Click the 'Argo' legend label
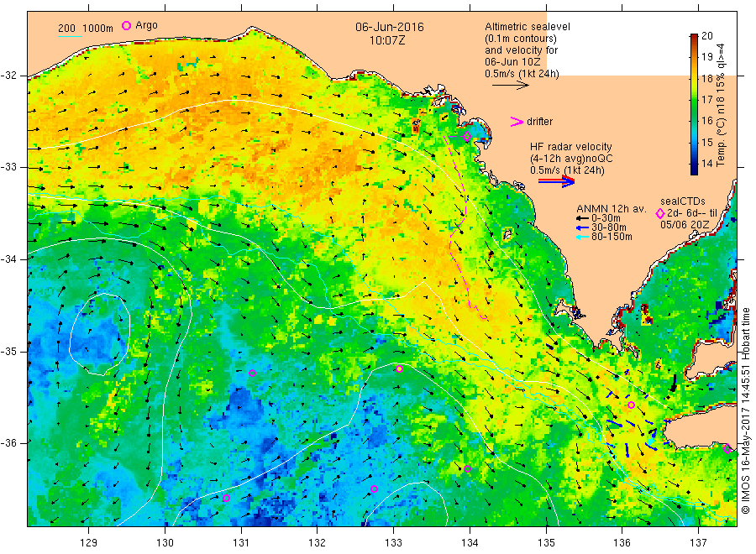Viewport: 756px width, 554px height. 146,25
